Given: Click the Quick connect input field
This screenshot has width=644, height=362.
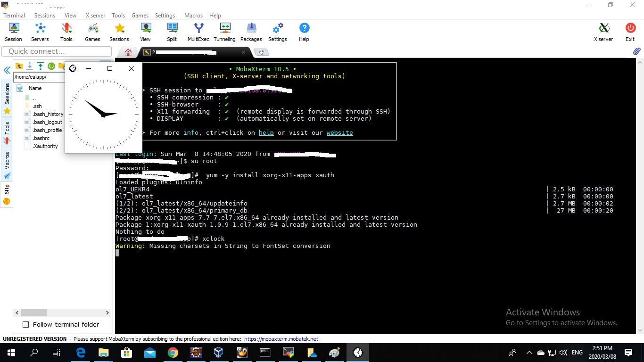Looking at the screenshot, I should pyautogui.click(x=57, y=51).
